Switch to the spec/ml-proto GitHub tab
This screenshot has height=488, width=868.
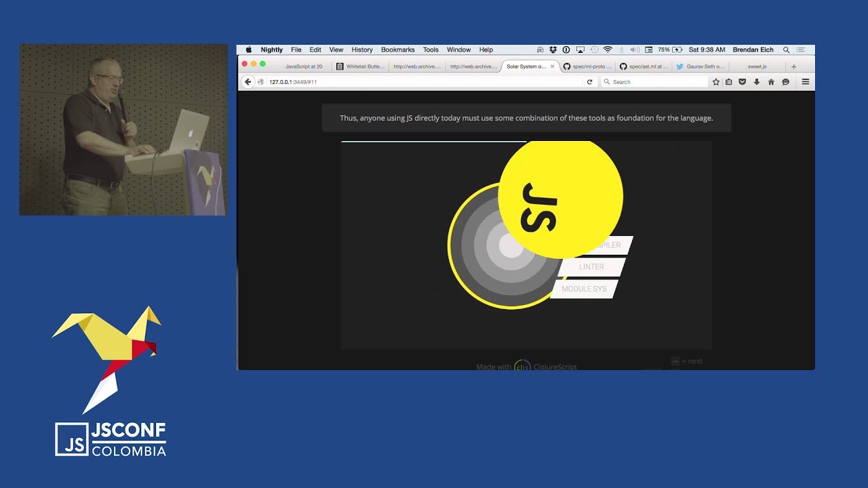[x=587, y=66]
